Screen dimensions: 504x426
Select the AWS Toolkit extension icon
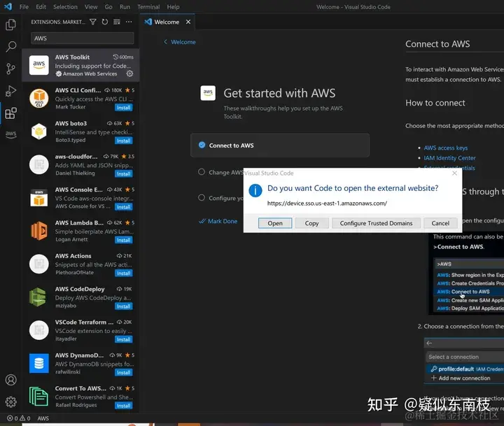39,65
